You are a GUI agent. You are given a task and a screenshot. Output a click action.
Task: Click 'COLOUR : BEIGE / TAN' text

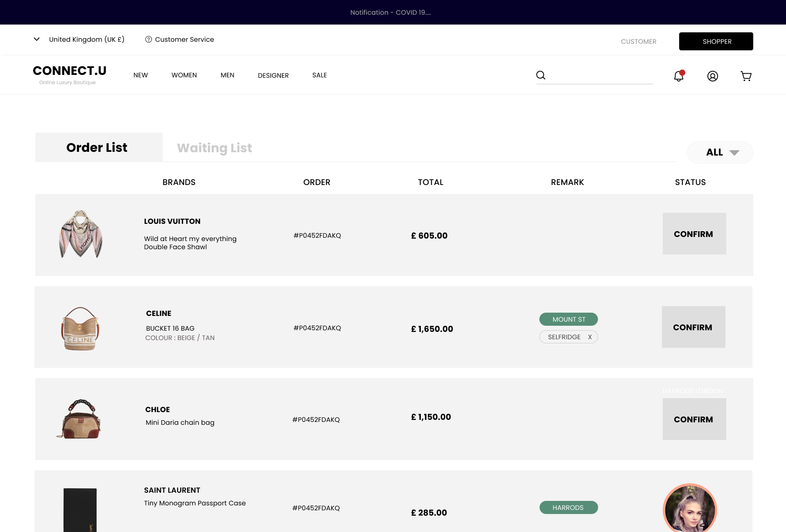tap(180, 338)
